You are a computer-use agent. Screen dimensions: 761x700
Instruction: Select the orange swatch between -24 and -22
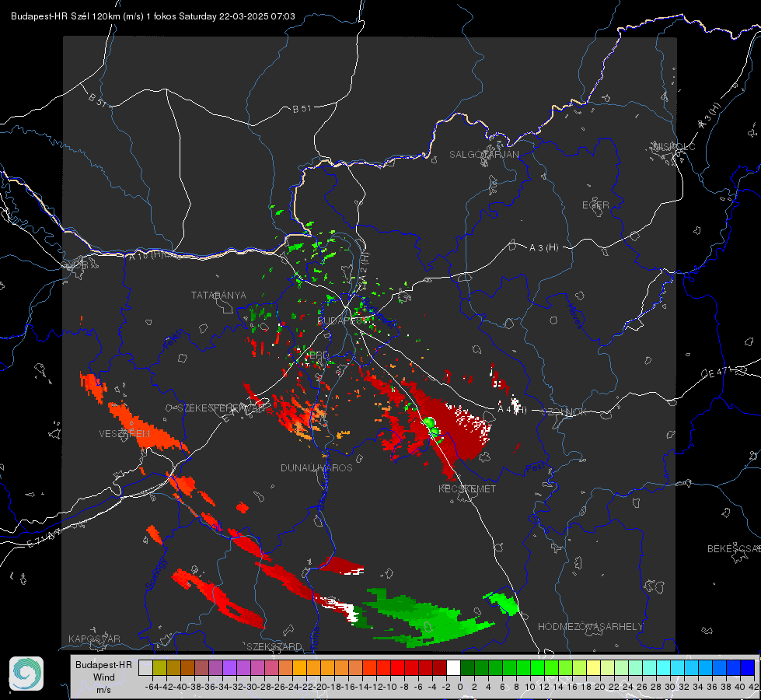tap(299, 667)
